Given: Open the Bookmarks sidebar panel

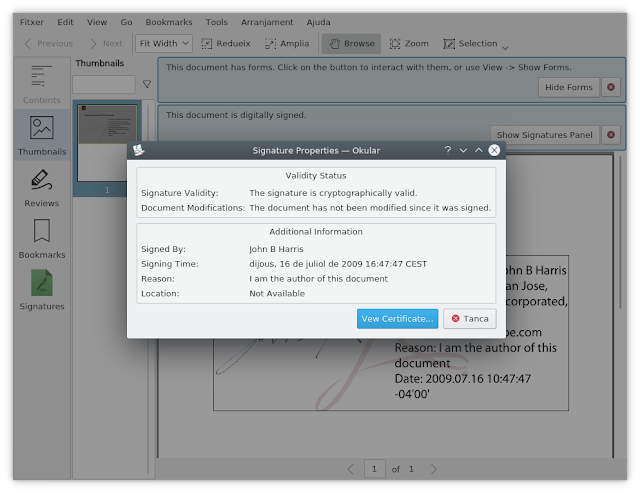Looking at the screenshot, I should 42,239.
